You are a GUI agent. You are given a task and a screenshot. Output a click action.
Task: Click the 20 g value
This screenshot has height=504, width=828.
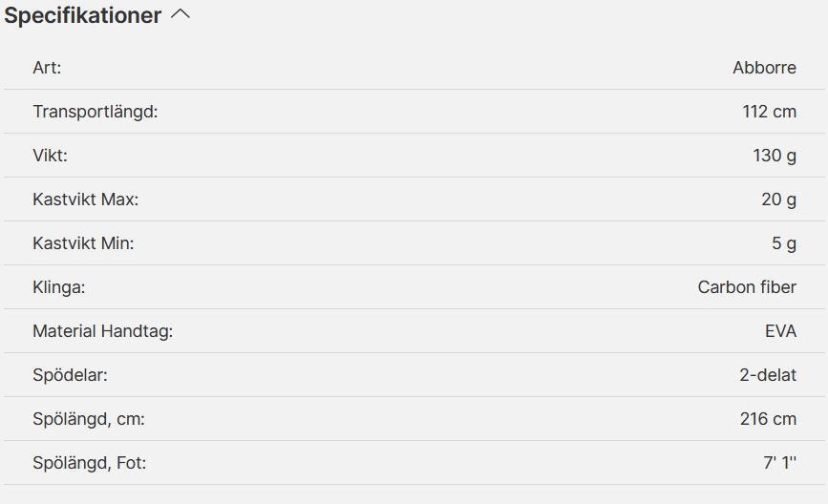tap(778, 199)
